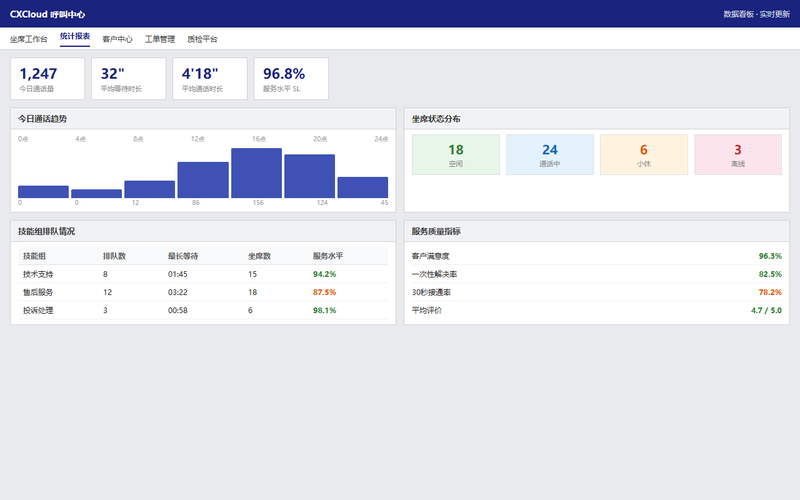Image resolution: width=800 pixels, height=500 pixels.
Task: Click the green 94.2% service level
Action: [324, 274]
